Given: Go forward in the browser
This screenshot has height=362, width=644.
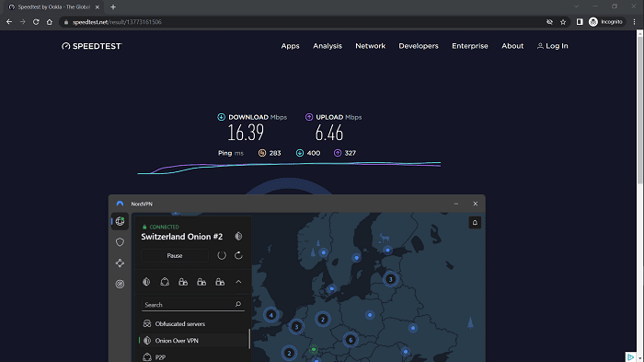Looking at the screenshot, I should click(x=23, y=22).
